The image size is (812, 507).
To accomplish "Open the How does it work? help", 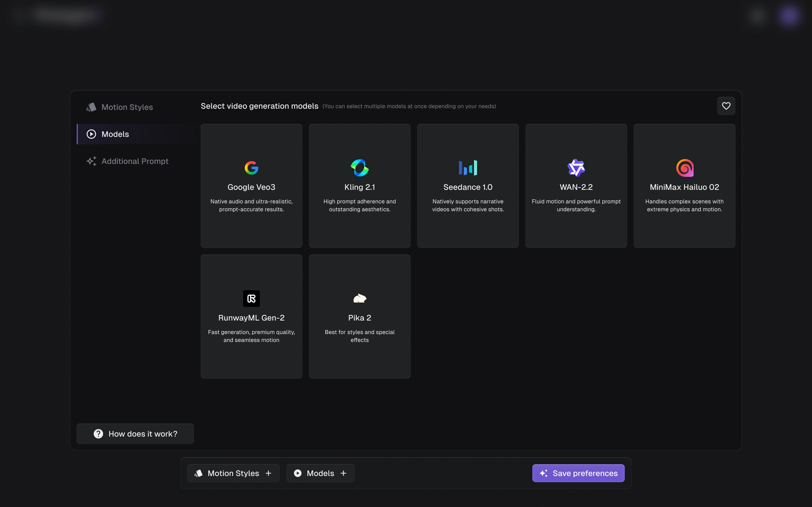I will tap(143, 434).
